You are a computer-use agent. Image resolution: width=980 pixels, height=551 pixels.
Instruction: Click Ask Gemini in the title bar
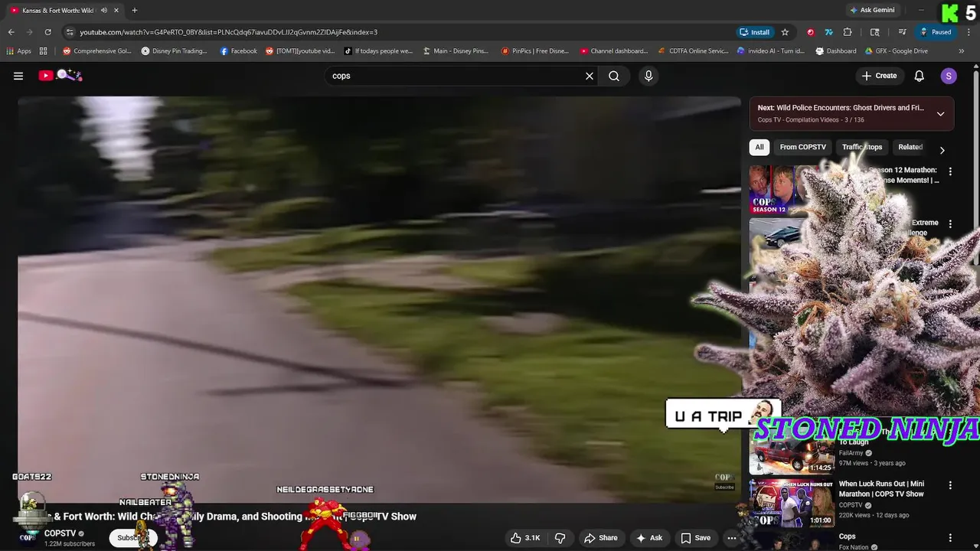click(x=872, y=10)
